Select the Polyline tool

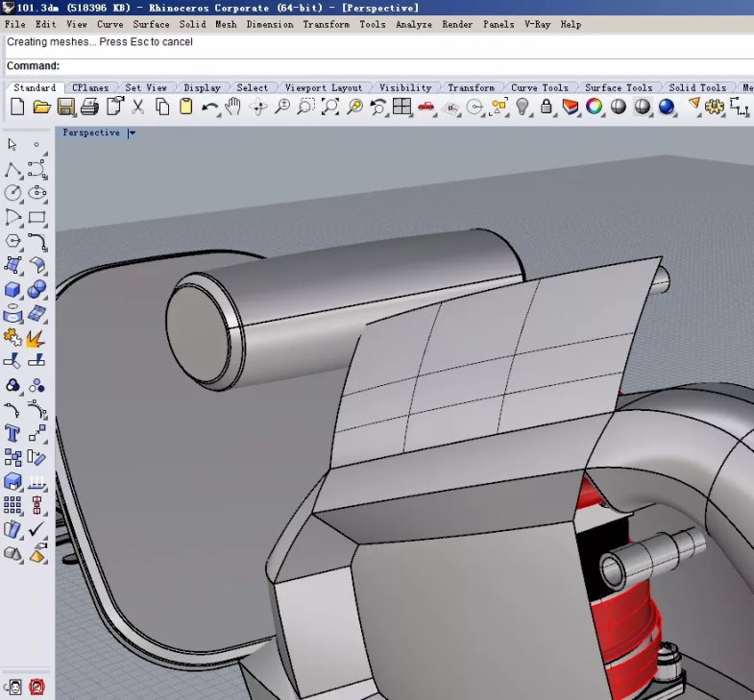pos(12,170)
